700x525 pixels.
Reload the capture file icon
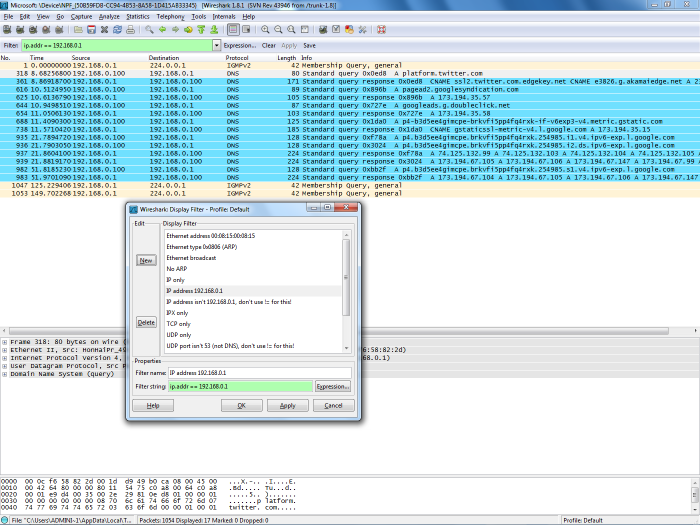[117, 30]
